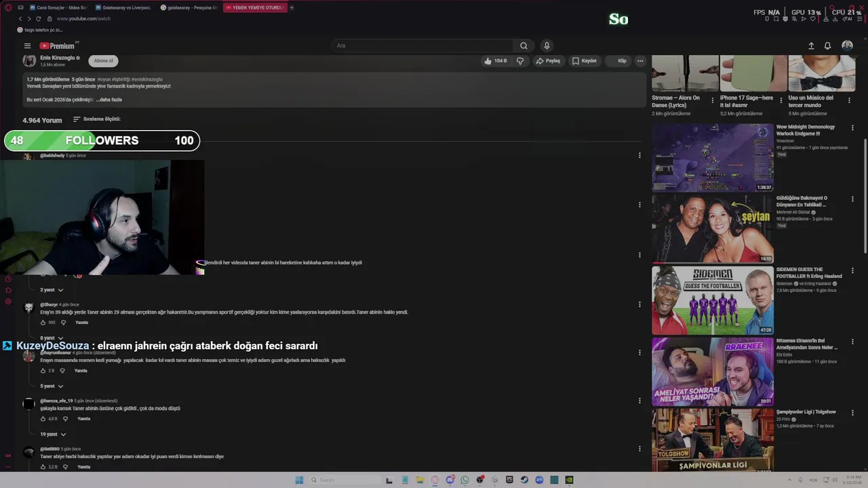Switch to galatasaray - Pesquisa Google tab

point(189,7)
